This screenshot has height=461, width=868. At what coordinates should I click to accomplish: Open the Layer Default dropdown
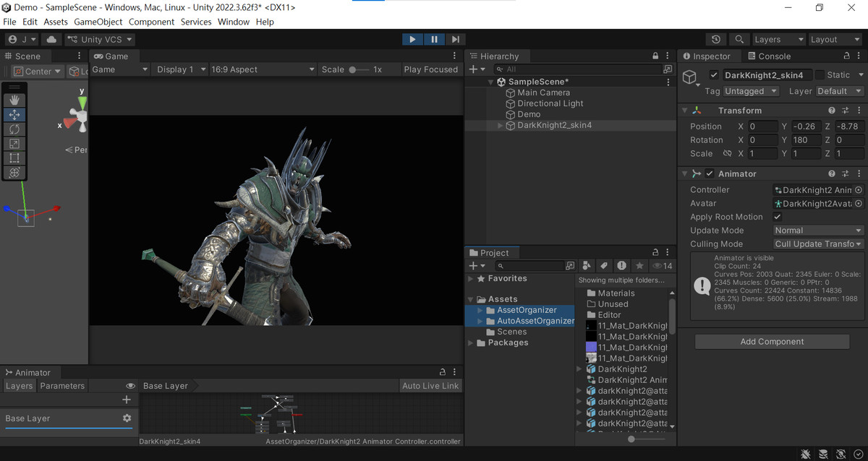[840, 91]
